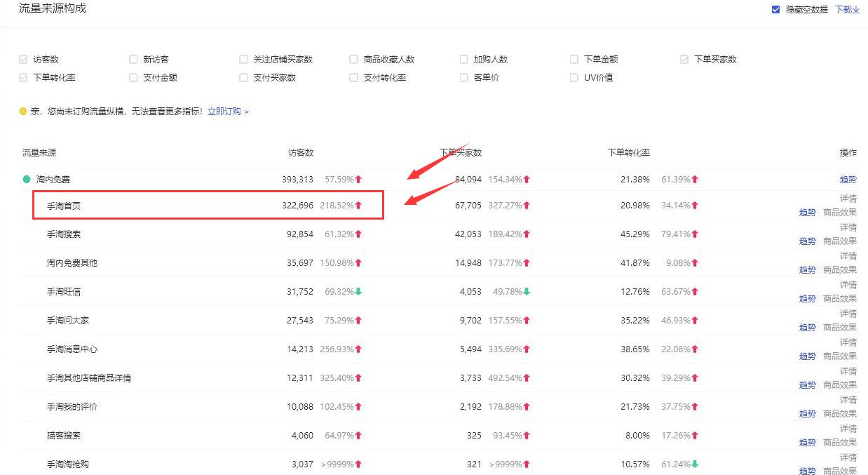The height and width of the screenshot is (475, 868).
Task: View 商品效果 for 手淘问大家
Action: 840,327
